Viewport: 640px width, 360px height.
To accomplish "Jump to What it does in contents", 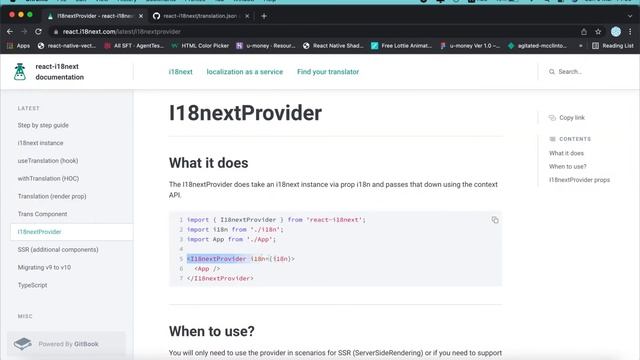I will coord(566,153).
